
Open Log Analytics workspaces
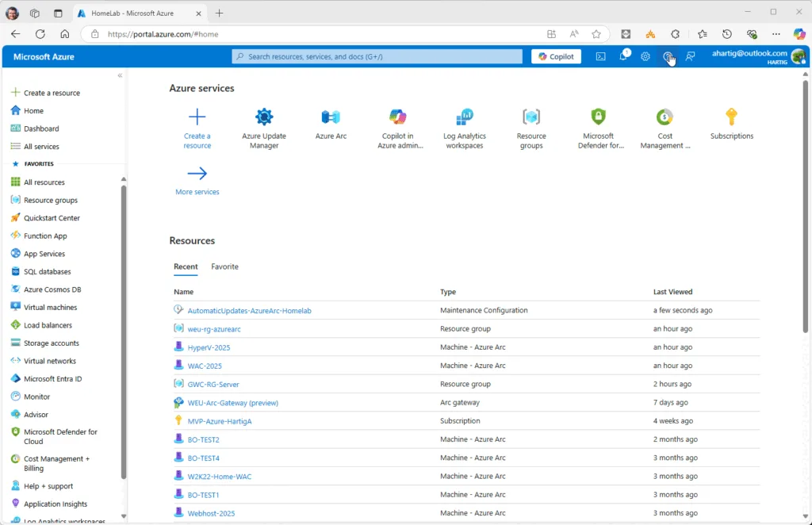click(x=465, y=125)
